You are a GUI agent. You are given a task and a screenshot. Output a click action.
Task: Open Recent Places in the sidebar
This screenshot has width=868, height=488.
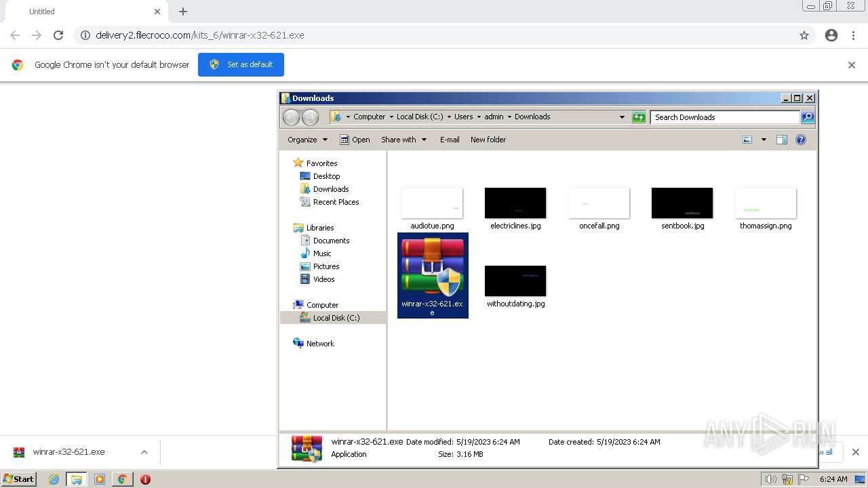pyautogui.click(x=336, y=202)
